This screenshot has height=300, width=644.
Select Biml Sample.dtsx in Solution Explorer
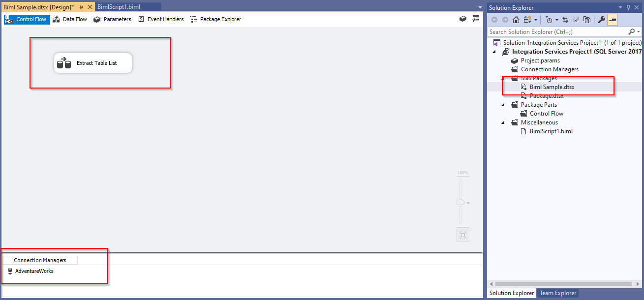[552, 87]
